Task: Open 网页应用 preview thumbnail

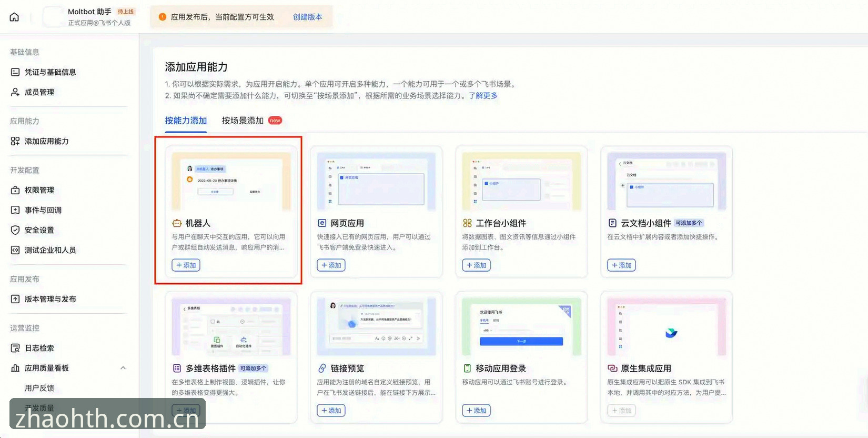Action: pyautogui.click(x=376, y=182)
